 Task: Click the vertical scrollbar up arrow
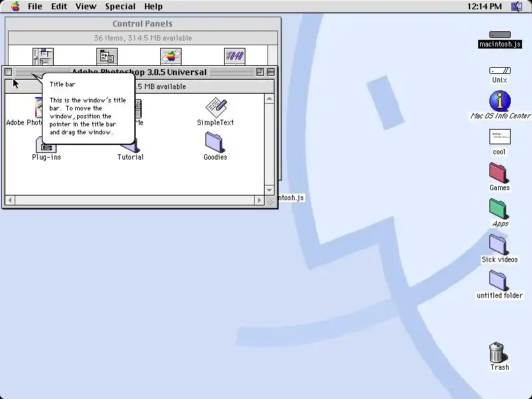[x=269, y=98]
